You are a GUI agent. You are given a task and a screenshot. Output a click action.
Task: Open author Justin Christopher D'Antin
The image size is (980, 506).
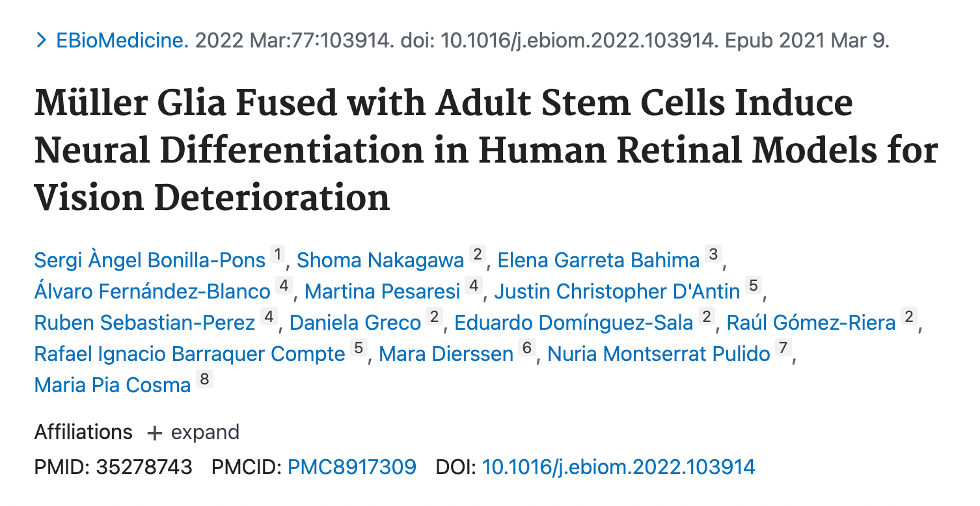tap(617, 291)
